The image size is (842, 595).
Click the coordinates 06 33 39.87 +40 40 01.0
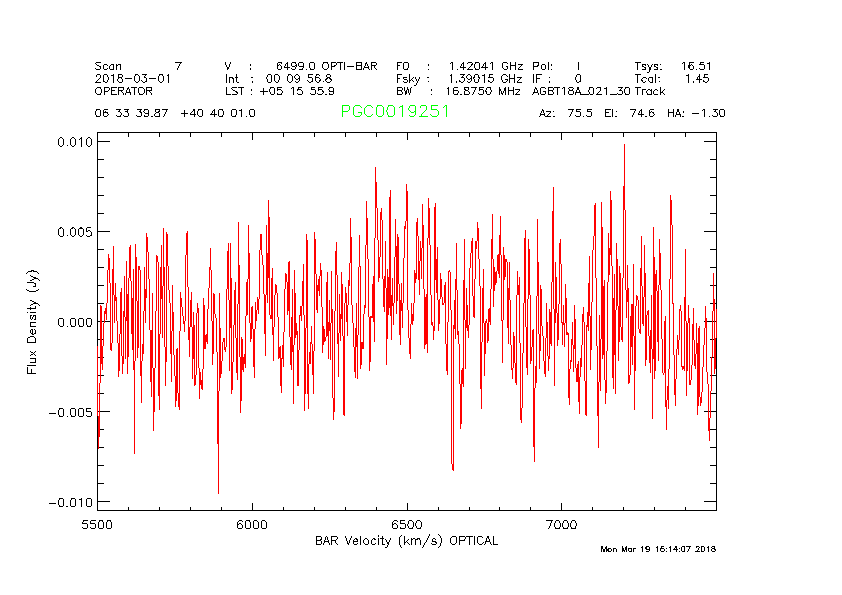click(175, 113)
